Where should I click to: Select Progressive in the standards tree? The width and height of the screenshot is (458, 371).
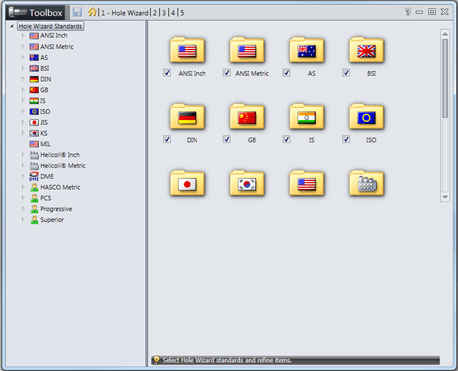(x=56, y=209)
